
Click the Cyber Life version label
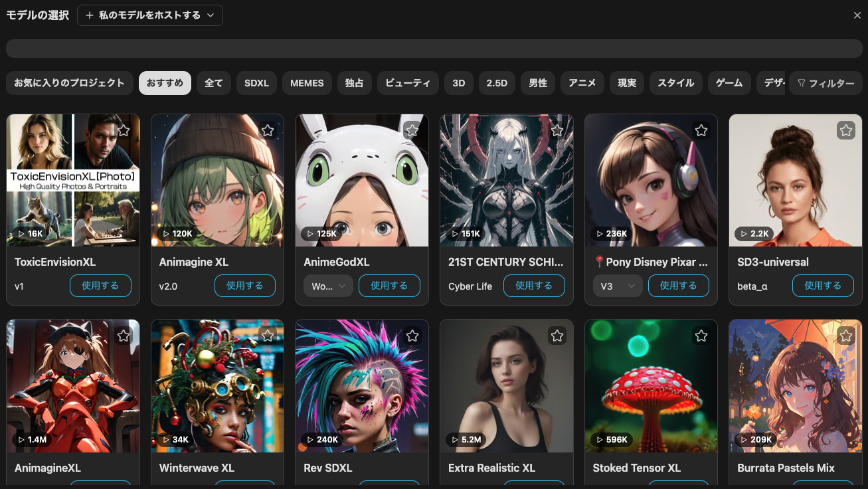click(x=470, y=286)
